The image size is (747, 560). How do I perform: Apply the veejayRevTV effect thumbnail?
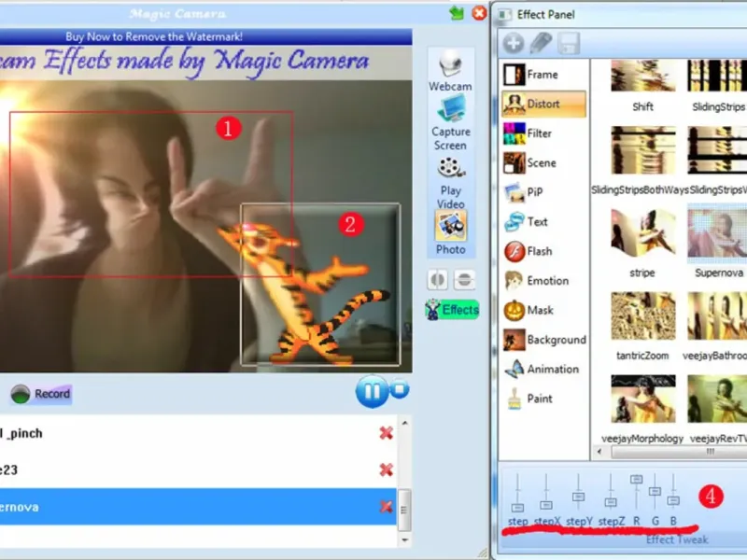click(x=717, y=399)
